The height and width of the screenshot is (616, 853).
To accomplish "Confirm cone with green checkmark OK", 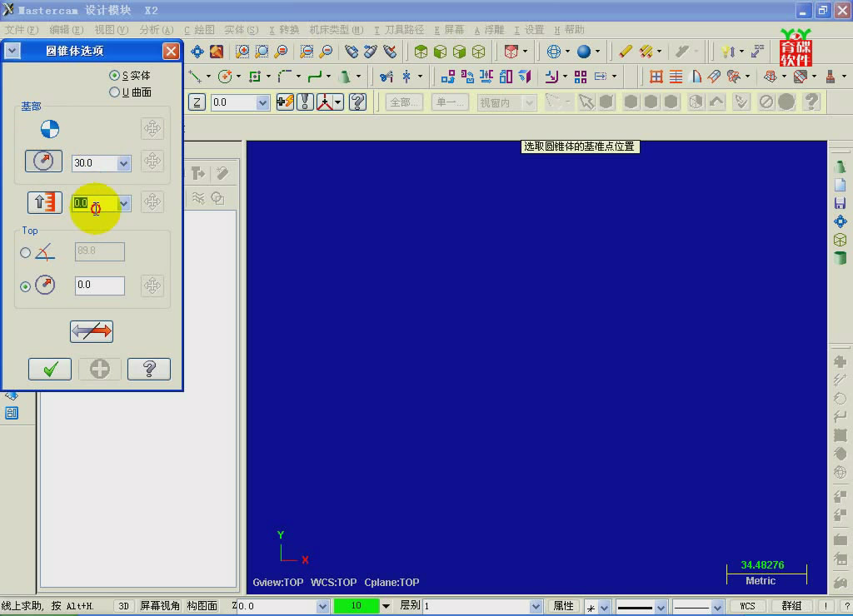I will click(x=49, y=369).
